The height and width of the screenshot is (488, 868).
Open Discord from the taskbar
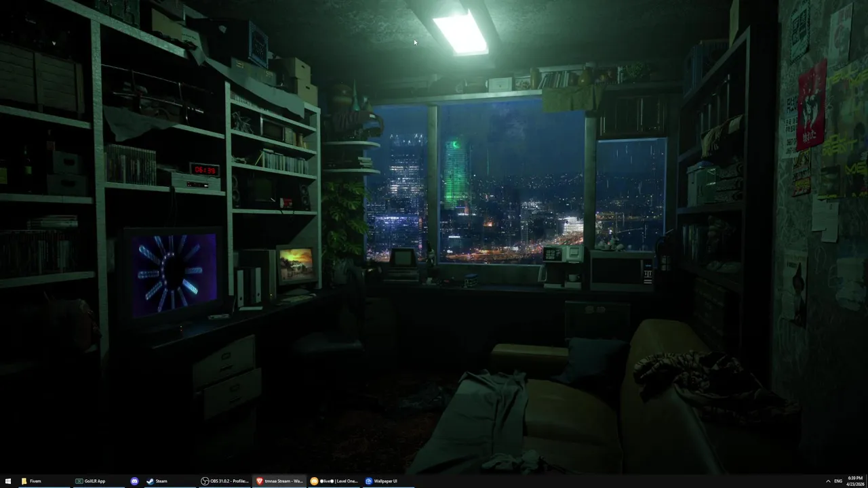pos(134,481)
